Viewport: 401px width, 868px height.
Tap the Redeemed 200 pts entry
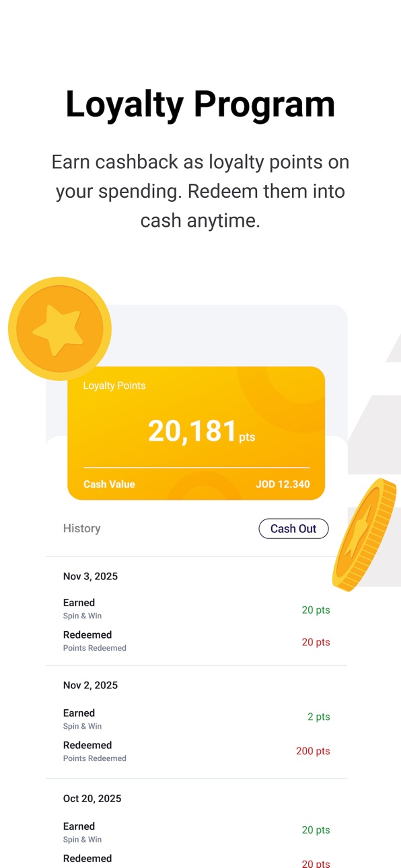click(x=196, y=751)
